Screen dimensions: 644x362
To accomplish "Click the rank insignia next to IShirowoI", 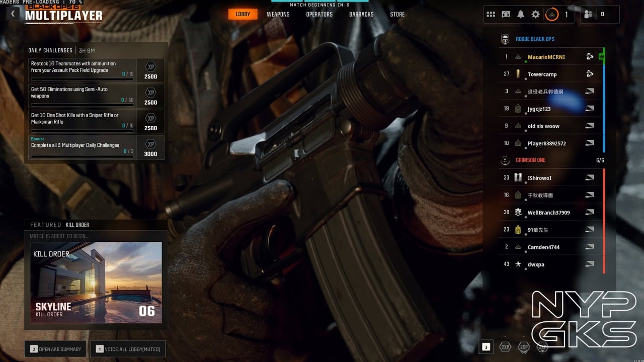I will pyautogui.click(x=518, y=177).
